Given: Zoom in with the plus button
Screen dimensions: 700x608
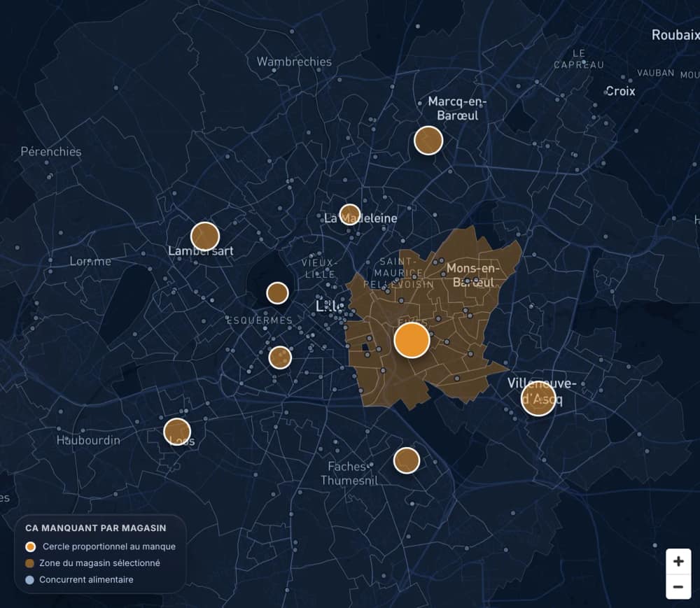Looking at the screenshot, I should tap(678, 561).
